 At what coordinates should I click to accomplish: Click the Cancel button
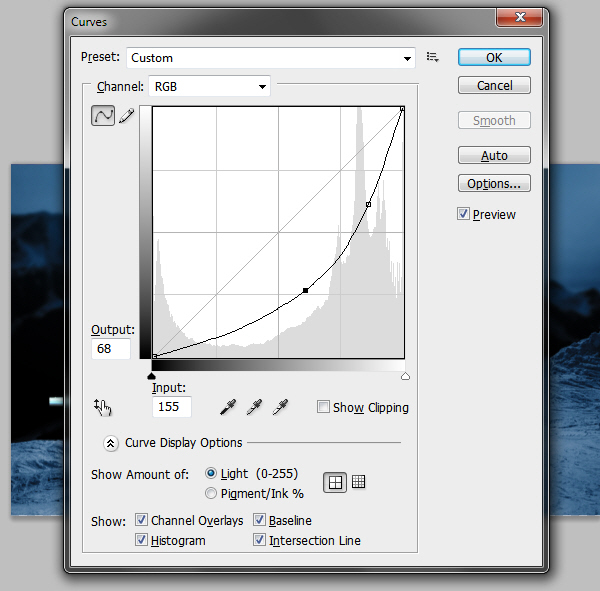pyautogui.click(x=494, y=85)
